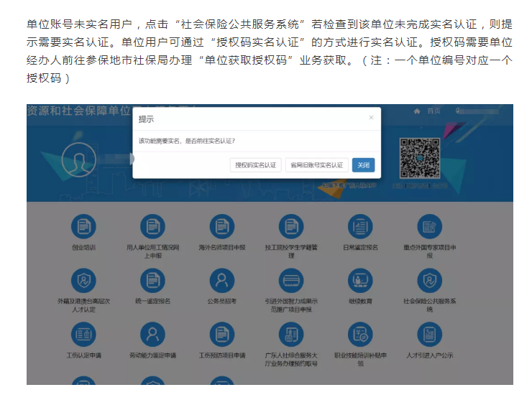Select the 统一鉴定报名 icon

click(152, 281)
